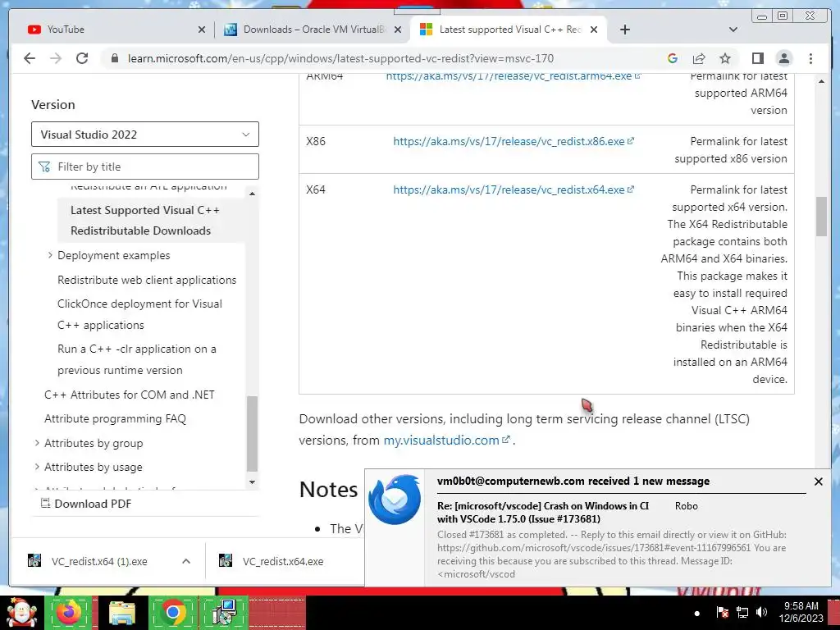Show hidden tray icons dot
The image size is (840, 630).
(x=697, y=614)
